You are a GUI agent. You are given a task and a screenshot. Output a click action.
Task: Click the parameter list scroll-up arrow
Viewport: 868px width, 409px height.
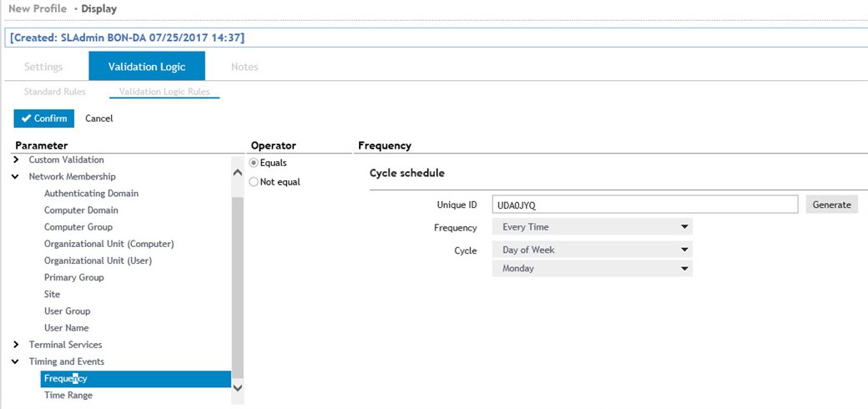[x=238, y=172]
